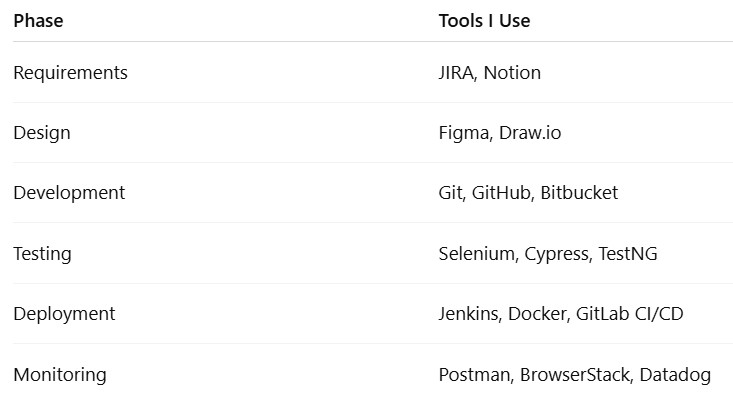Click the word Bitbucket in Development row
Image resolution: width=733 pixels, height=401 pixels.
point(579,193)
